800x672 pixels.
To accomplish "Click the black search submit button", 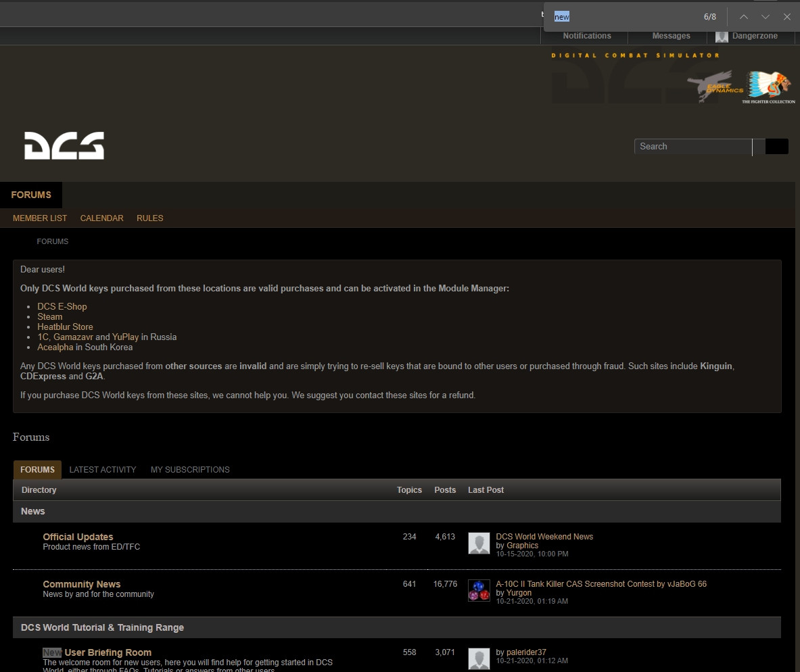I will [x=776, y=147].
